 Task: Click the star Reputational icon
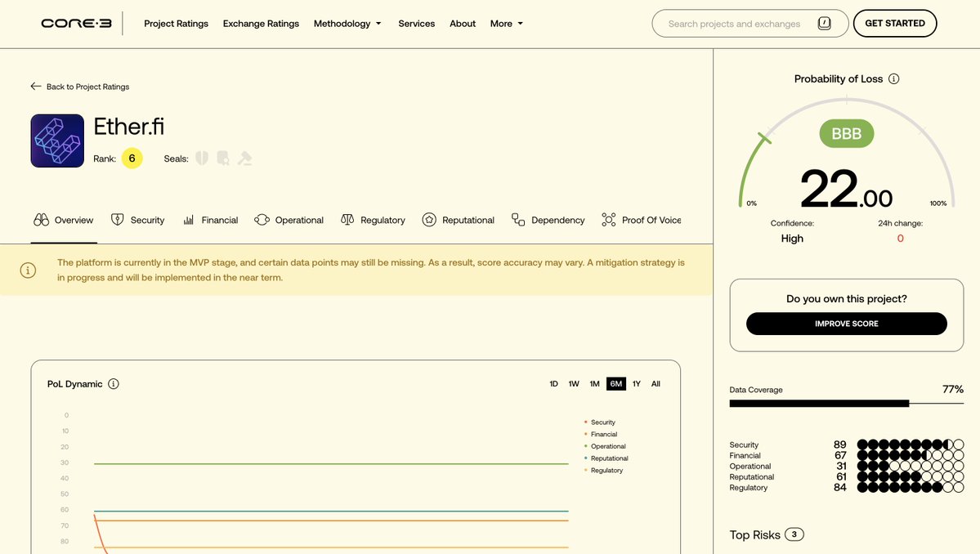click(429, 220)
